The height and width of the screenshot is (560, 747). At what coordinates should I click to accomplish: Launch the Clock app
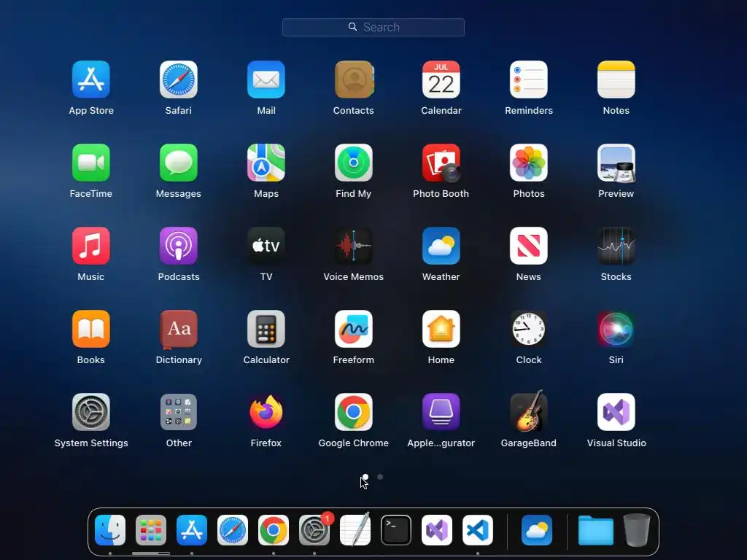(x=529, y=329)
